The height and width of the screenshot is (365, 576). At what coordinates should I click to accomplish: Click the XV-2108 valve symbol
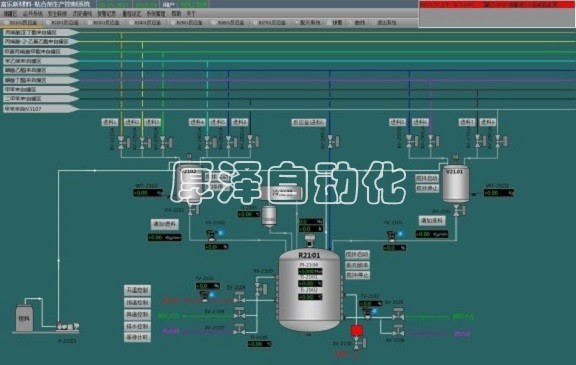pyautogui.click(x=240, y=313)
